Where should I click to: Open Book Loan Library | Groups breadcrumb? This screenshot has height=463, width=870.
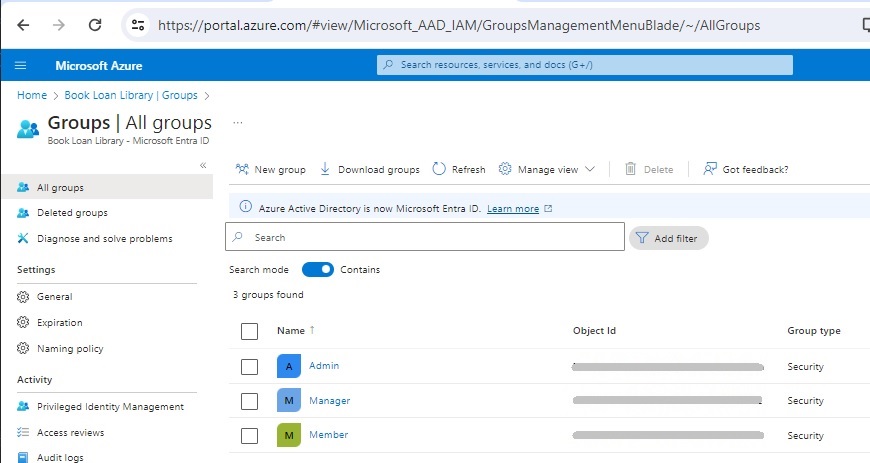(131, 95)
